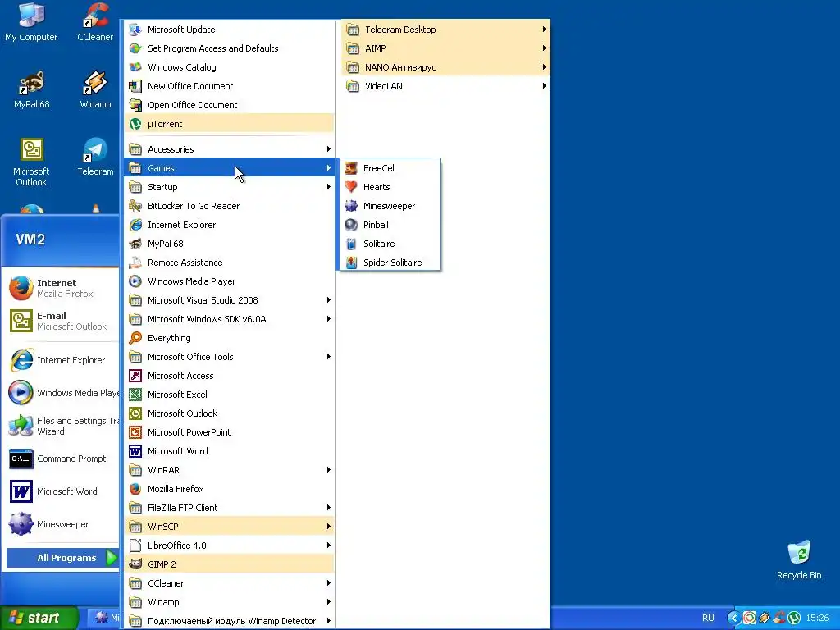
Task: Launch Windows Media Player in programs list
Action: (x=230, y=281)
